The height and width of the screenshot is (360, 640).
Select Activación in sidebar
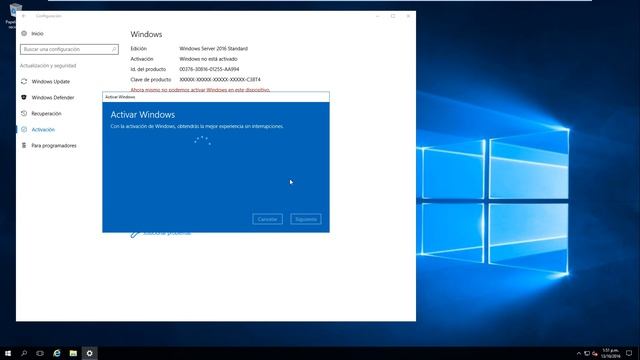(x=43, y=129)
